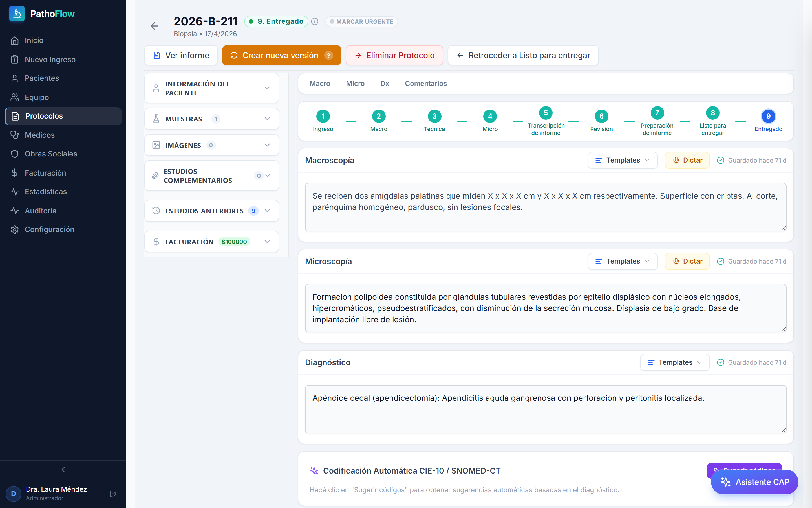Click the info icon beside Entregado status
The height and width of the screenshot is (508, 812).
(x=315, y=21)
